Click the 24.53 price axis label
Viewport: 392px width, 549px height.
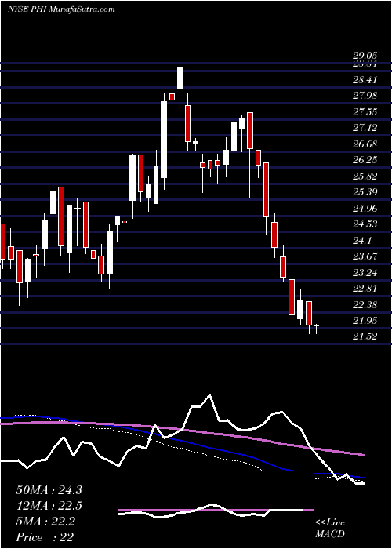pos(365,224)
